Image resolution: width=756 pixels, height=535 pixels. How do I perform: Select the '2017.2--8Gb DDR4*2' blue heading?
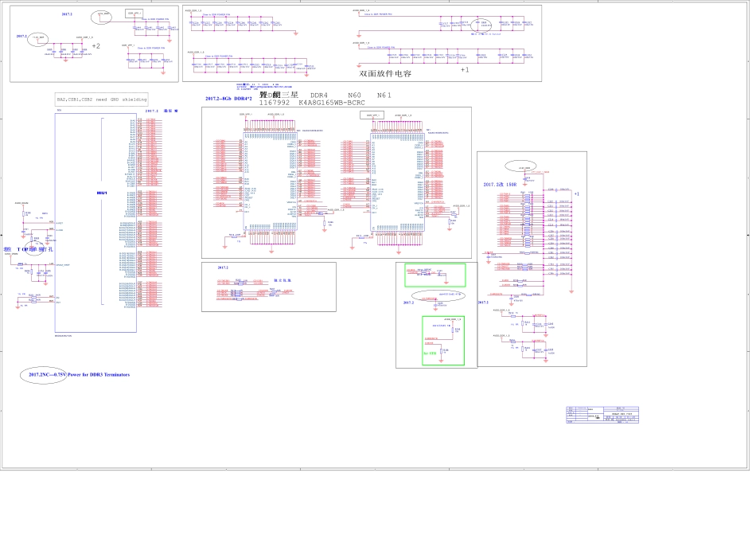click(228, 99)
